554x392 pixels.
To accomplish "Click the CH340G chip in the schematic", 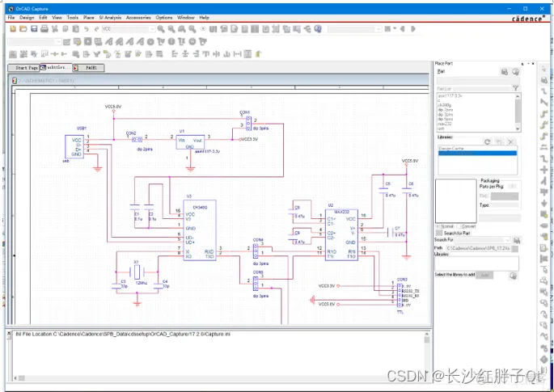I will [x=200, y=230].
